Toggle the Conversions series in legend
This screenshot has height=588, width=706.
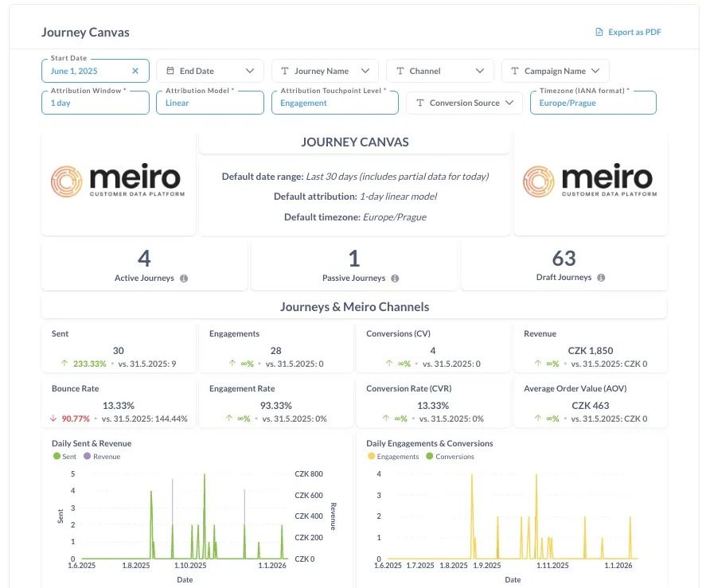pos(450,457)
